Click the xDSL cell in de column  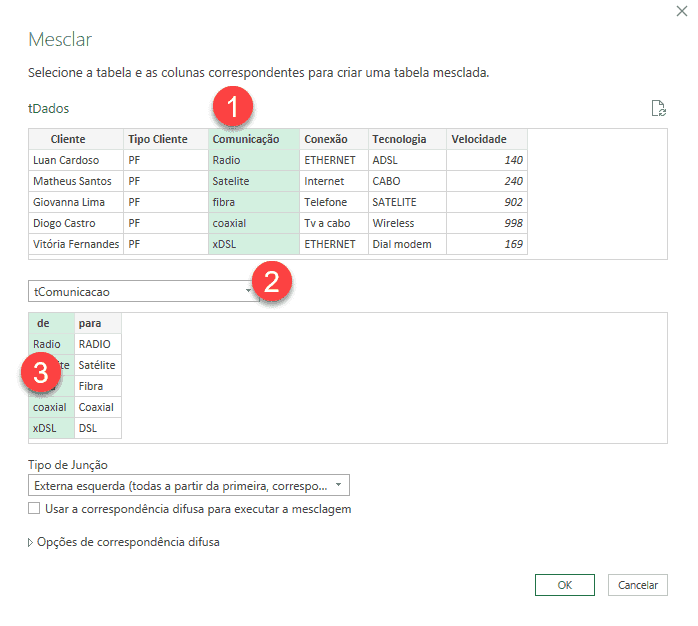coord(52,428)
